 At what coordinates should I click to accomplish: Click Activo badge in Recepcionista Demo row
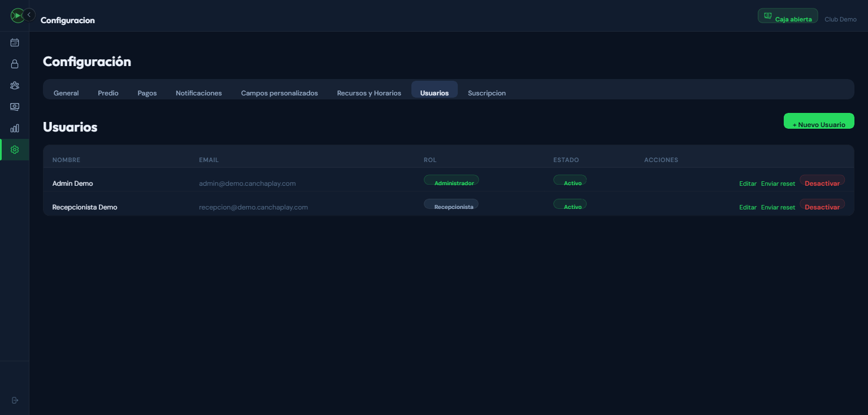[x=570, y=204]
